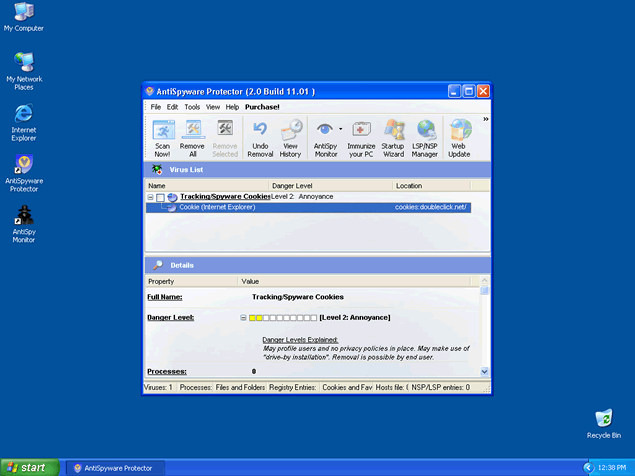Collapse the Danger Level details section
This screenshot has height=476, width=635.
(243, 318)
